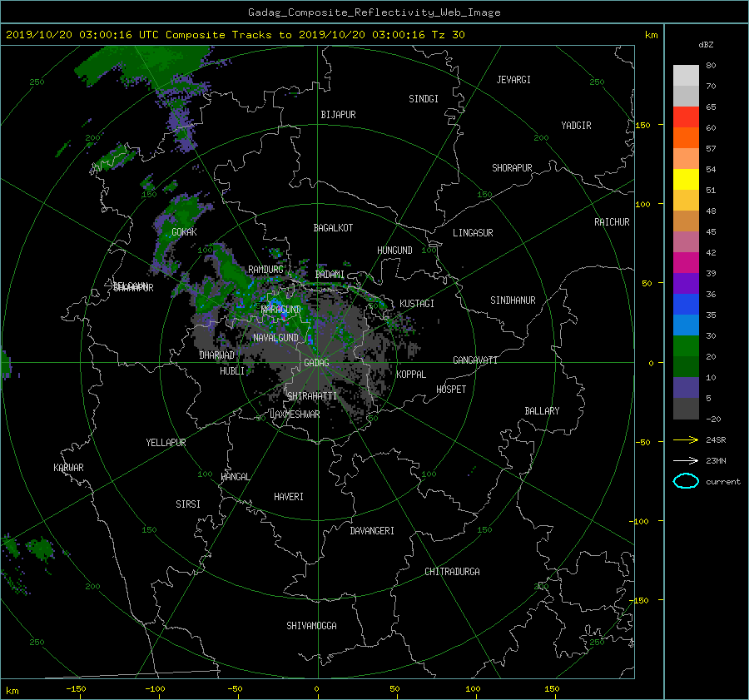Click the SINDGI city label

(x=424, y=99)
